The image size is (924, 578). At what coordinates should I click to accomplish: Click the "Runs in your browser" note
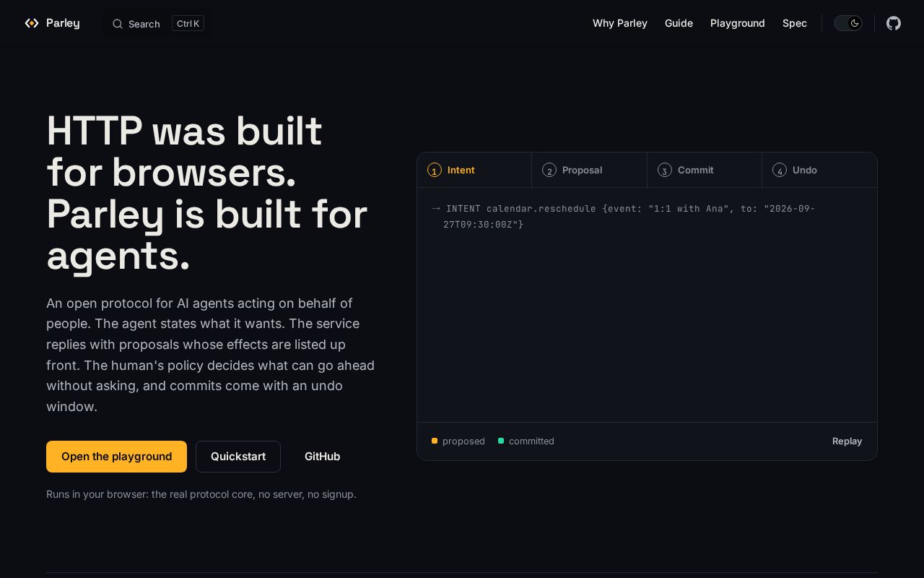pyautogui.click(x=201, y=494)
